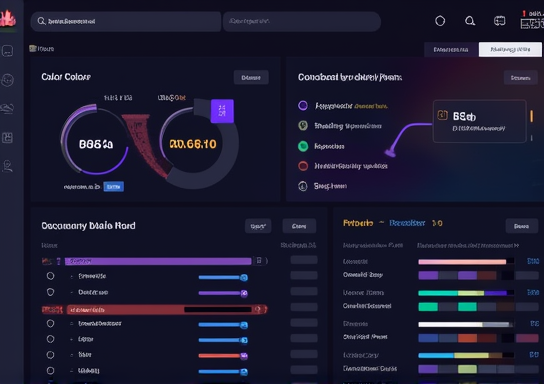The height and width of the screenshot is (384, 544).
Task: Select radio circle in the orange-red slider row
Action: pos(50,355)
